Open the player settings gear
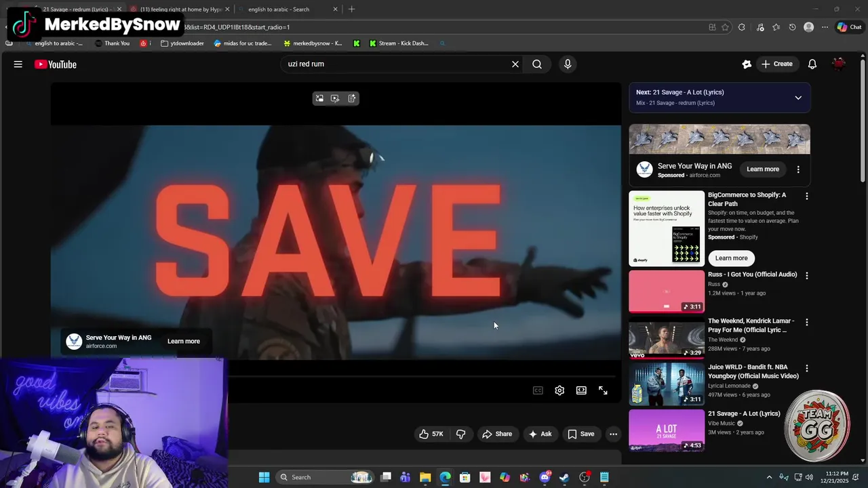This screenshot has width=868, height=488. [x=559, y=390]
